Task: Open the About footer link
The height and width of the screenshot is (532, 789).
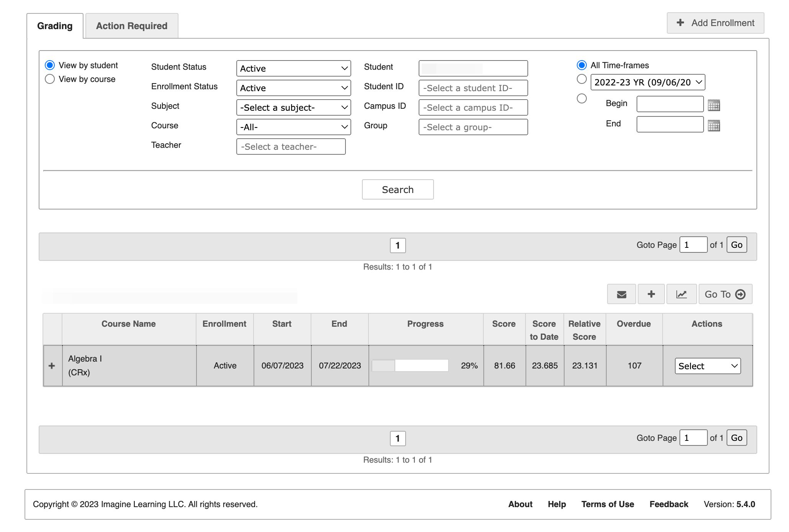Action: [520, 504]
